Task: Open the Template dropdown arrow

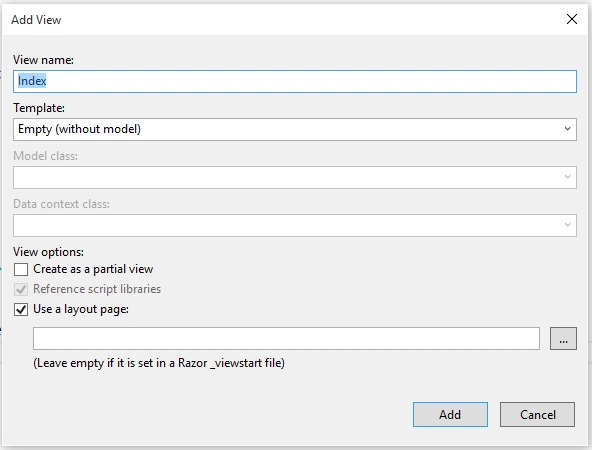Action: click(567, 129)
